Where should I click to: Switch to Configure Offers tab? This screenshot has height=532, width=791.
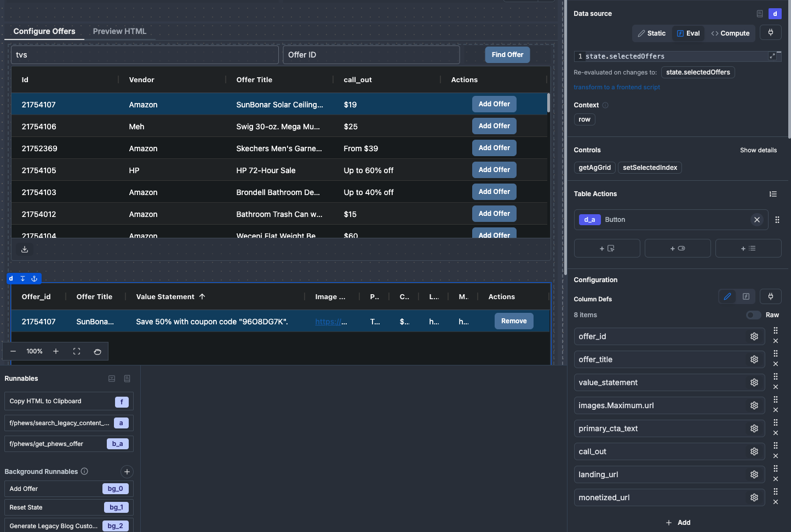(44, 31)
